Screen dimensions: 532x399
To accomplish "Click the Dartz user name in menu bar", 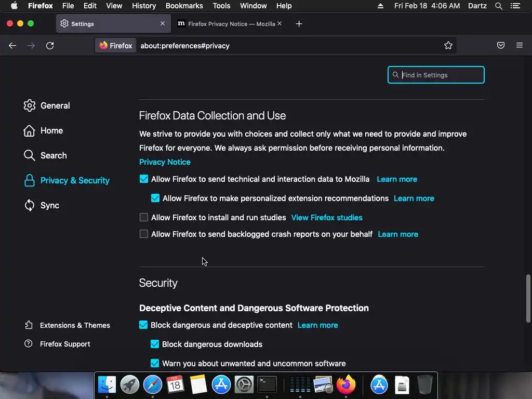I will (x=477, y=6).
